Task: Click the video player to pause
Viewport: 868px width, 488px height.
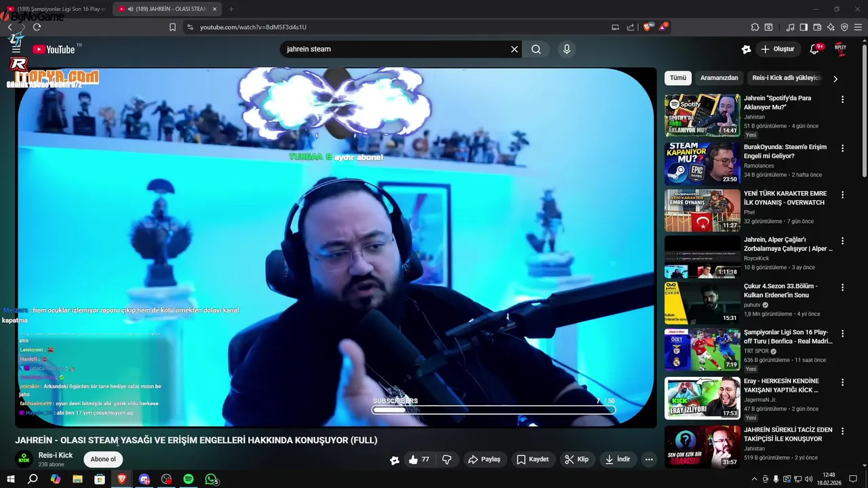Action: pyautogui.click(x=336, y=247)
